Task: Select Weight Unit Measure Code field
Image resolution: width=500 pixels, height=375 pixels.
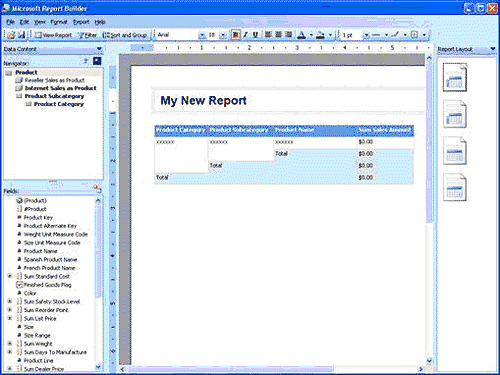Action: [x=56, y=234]
